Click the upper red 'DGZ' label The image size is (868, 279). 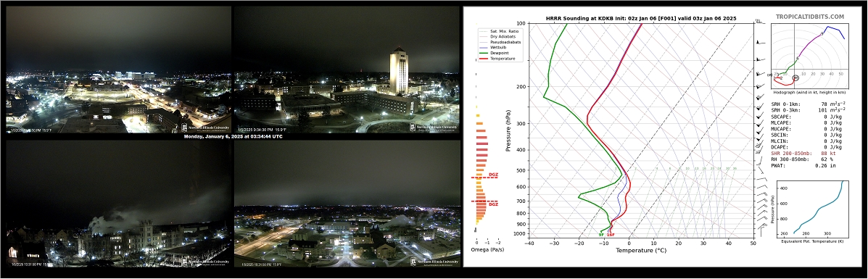[x=493, y=175]
